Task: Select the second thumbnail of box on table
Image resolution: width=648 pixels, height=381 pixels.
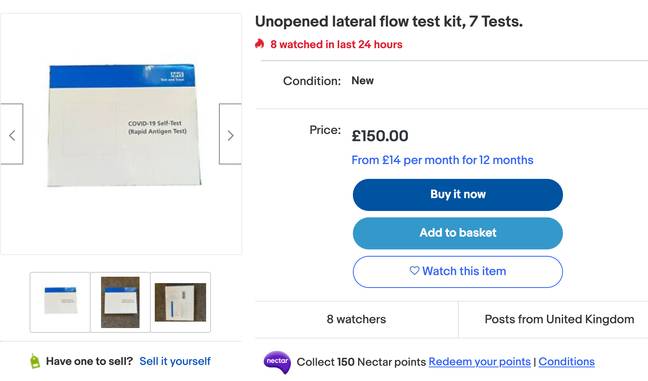Action: click(120, 302)
